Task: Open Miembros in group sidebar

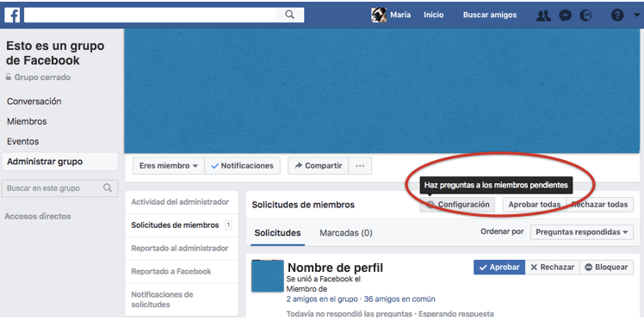Action: pyautogui.click(x=27, y=121)
